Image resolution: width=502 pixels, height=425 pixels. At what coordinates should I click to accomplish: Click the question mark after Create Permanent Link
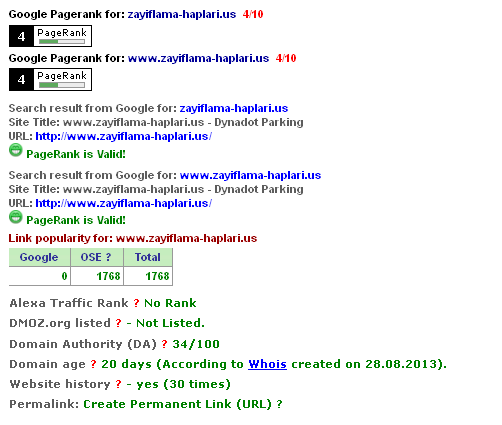click(x=279, y=404)
